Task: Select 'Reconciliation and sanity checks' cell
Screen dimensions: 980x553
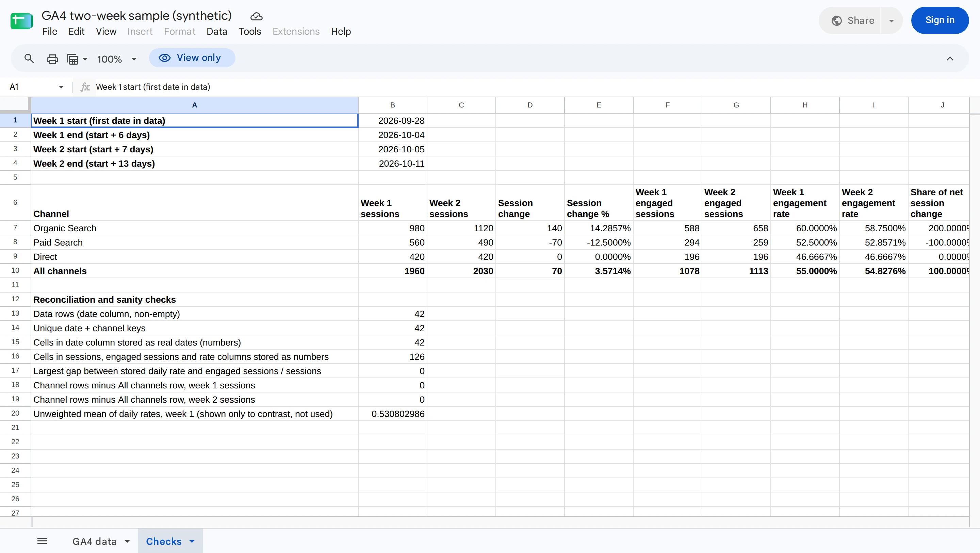Action: click(194, 299)
